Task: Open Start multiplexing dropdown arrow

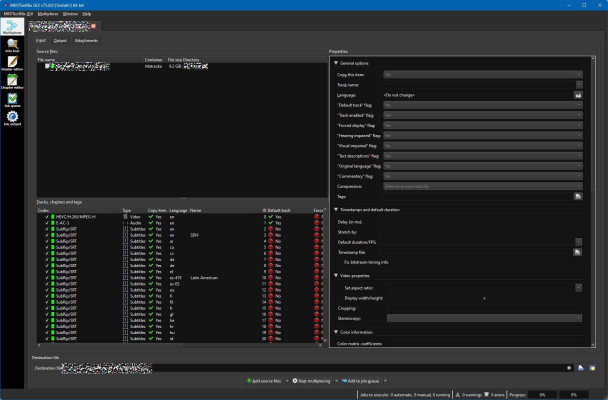Action: click(x=336, y=381)
